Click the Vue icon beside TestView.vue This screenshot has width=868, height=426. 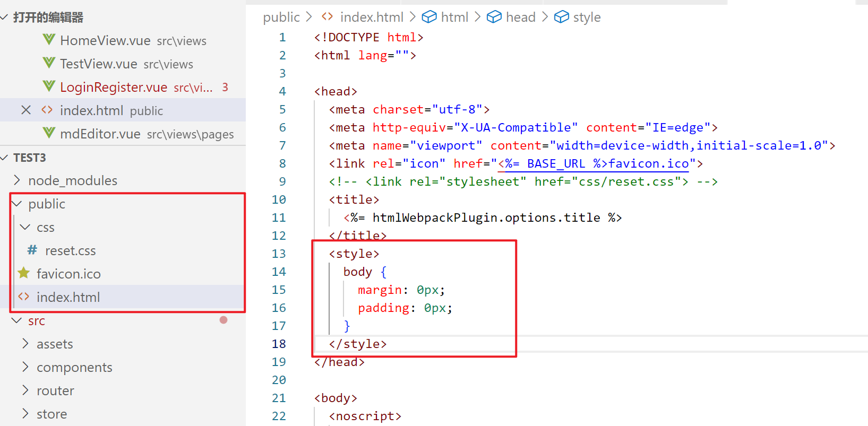tap(49, 63)
